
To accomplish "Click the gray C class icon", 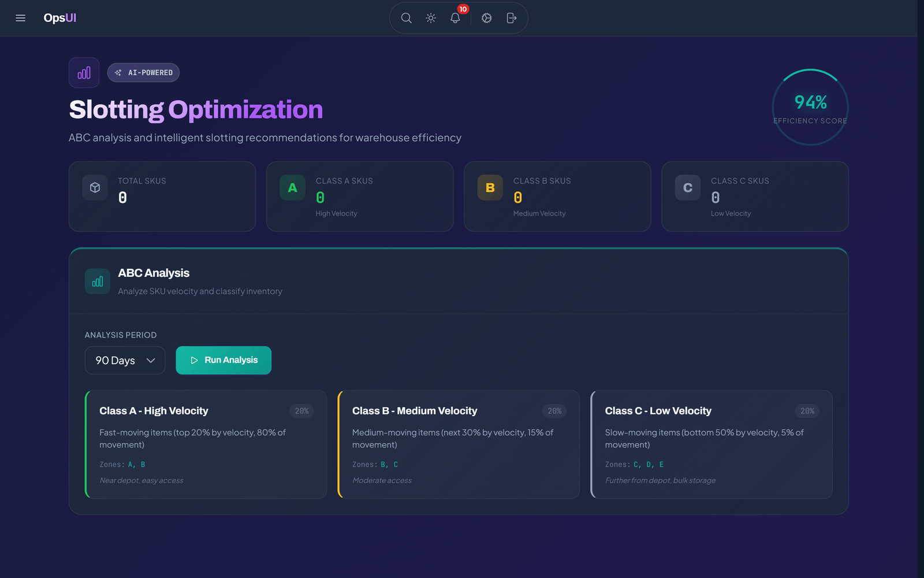I will [x=688, y=188].
